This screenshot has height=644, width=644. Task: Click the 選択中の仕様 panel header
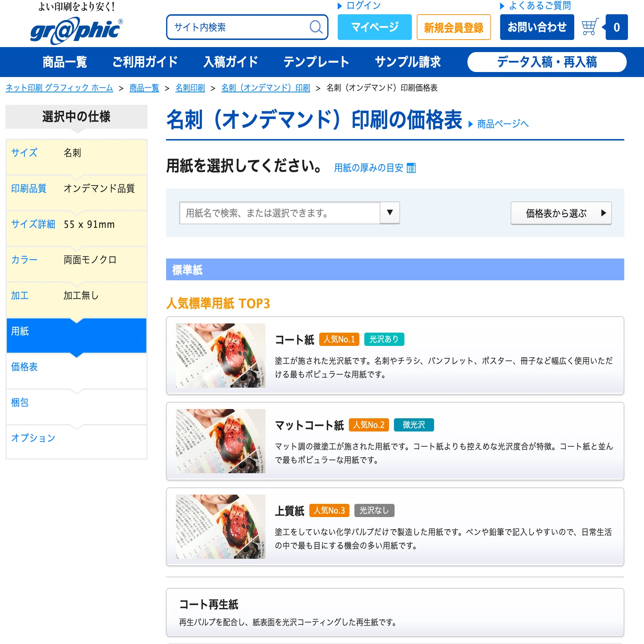(x=76, y=117)
